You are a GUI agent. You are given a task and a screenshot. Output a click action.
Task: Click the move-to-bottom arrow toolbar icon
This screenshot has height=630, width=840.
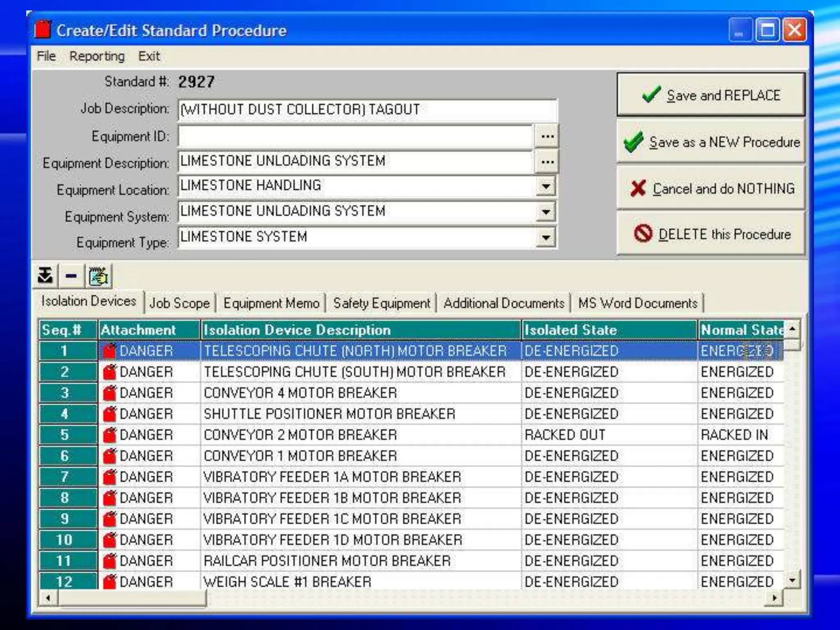pos(45,276)
